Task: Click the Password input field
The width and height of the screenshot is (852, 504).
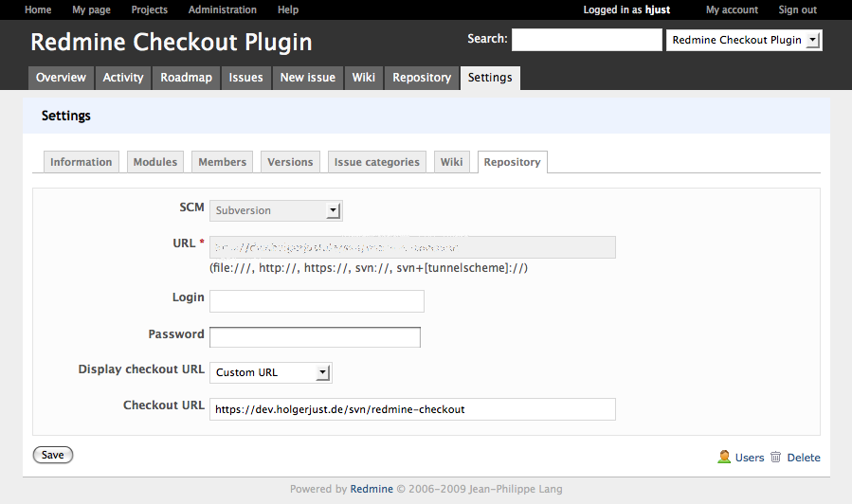Action: click(x=316, y=337)
